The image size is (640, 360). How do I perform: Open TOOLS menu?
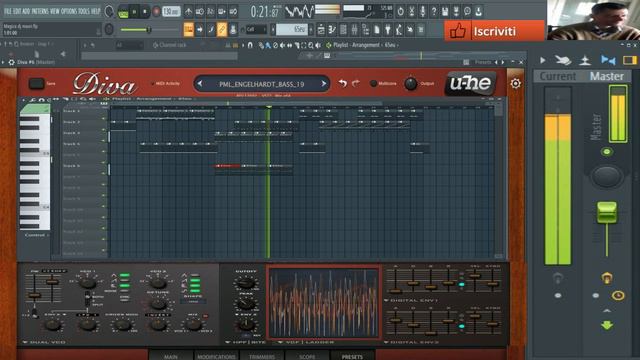pos(84,11)
